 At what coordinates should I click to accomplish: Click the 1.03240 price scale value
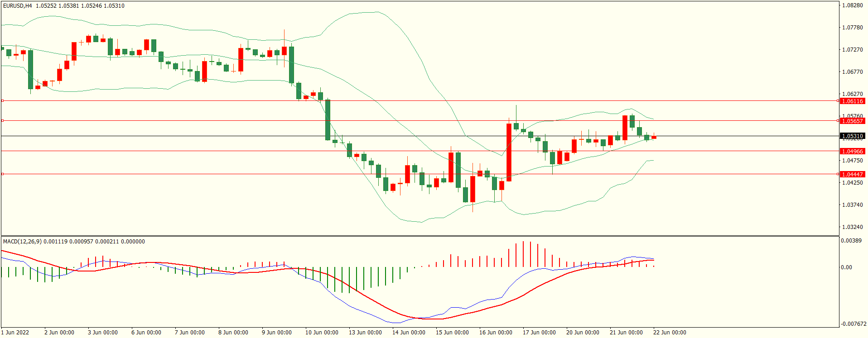click(852, 227)
